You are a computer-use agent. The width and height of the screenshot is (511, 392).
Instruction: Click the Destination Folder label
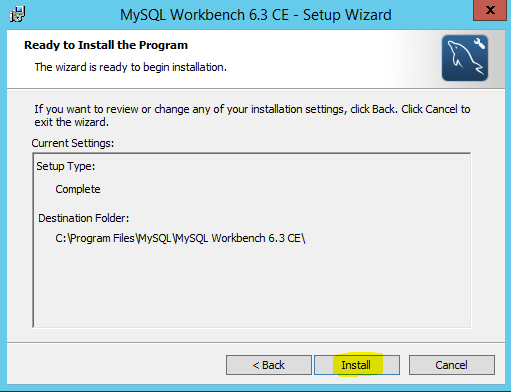tap(83, 218)
